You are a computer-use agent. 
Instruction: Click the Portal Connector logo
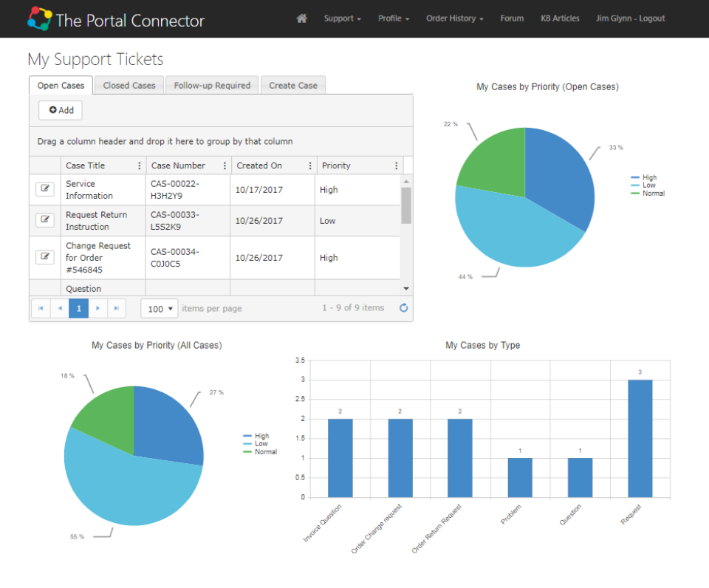114,18
